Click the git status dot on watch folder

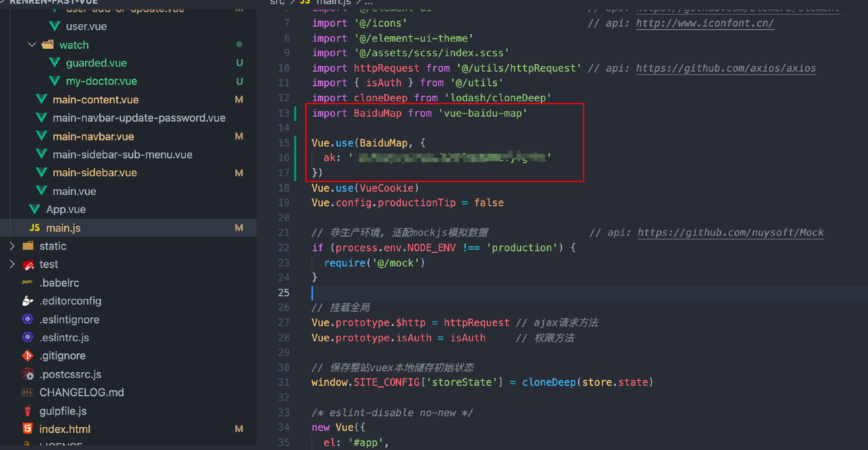239,45
